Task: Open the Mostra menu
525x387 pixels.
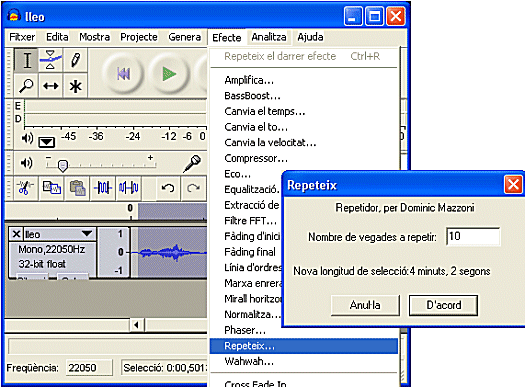Action: (x=94, y=37)
